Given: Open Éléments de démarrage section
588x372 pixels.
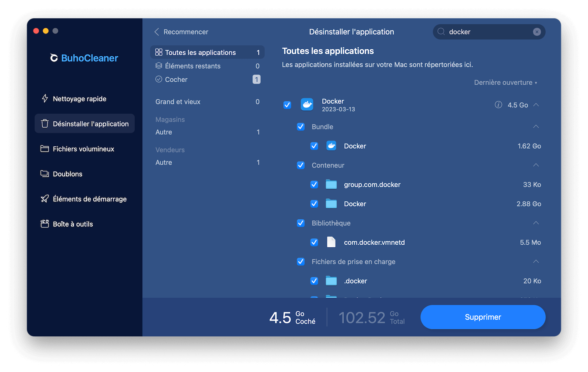Looking at the screenshot, I should [85, 199].
